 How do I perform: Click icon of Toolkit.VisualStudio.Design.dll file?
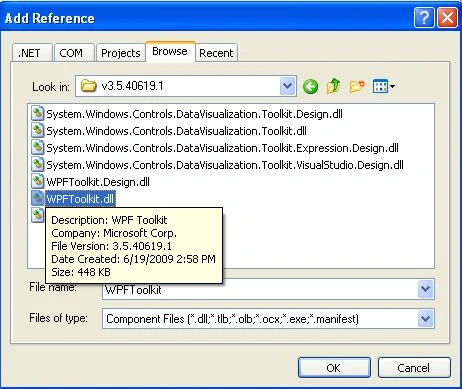tap(38, 165)
